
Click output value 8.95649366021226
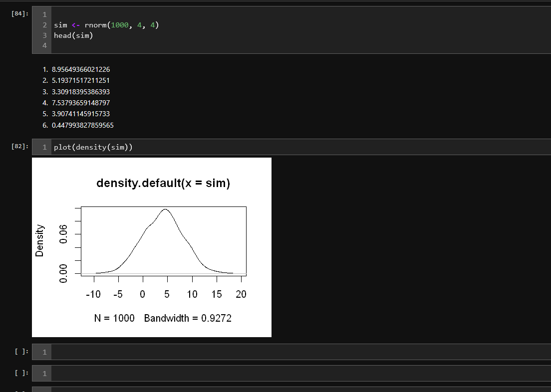[81, 69]
